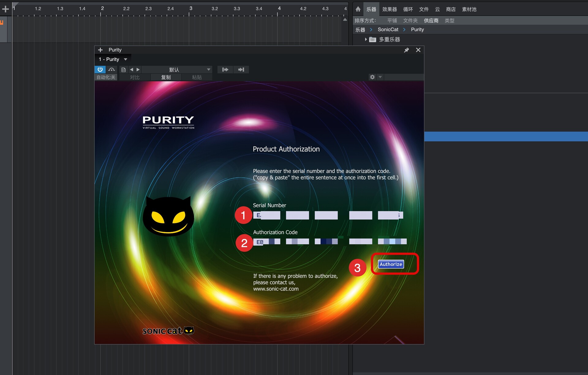Click the first Authorization Code cell
This screenshot has height=375, width=588.
pos(267,242)
